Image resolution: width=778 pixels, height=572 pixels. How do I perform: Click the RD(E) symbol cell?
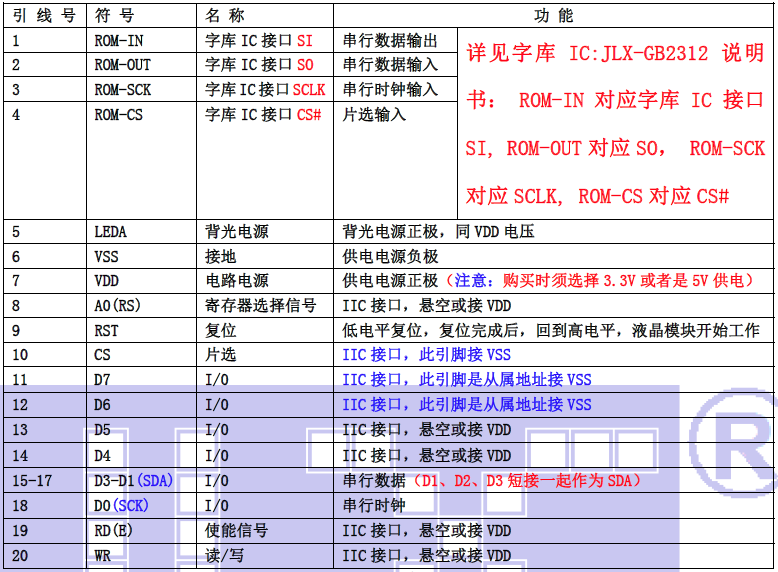click(114, 530)
